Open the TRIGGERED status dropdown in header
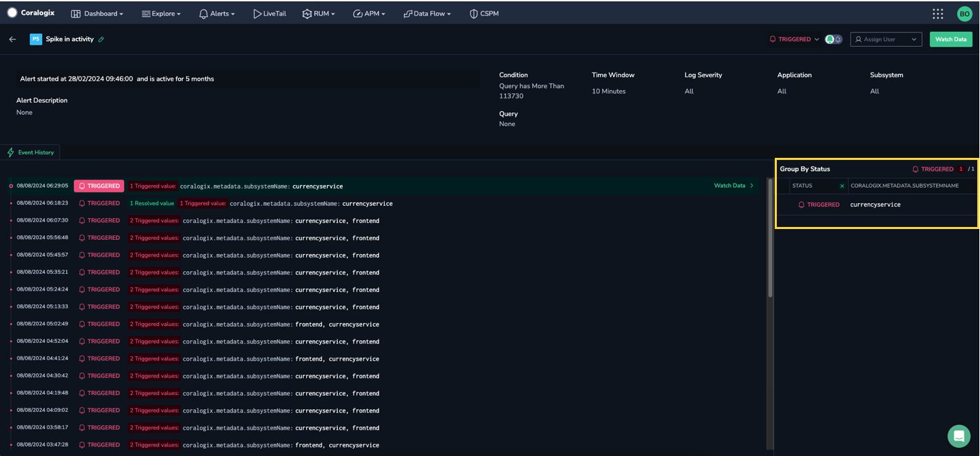 click(794, 39)
